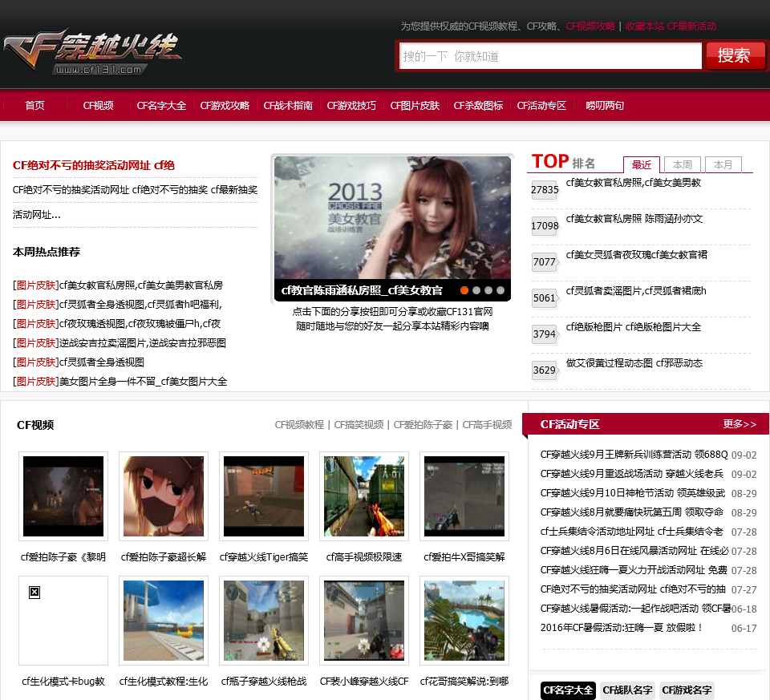Select the CF游戏名字 tab

pyautogui.click(x=687, y=690)
